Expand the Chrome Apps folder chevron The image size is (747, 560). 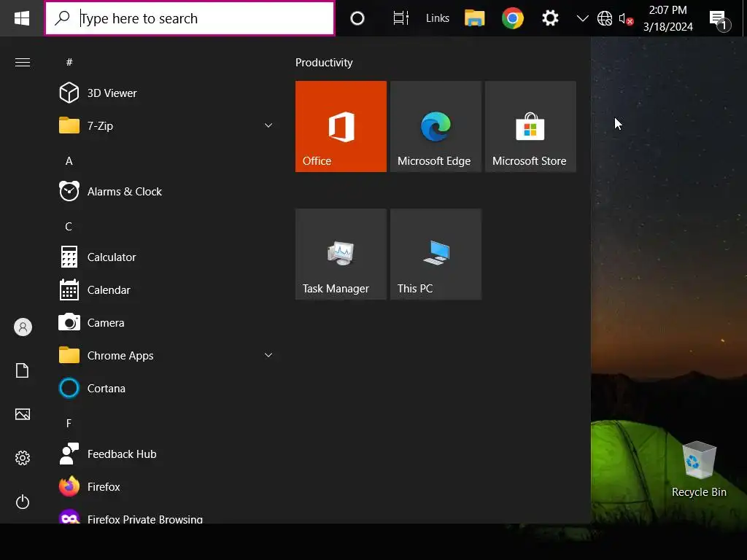click(x=268, y=355)
